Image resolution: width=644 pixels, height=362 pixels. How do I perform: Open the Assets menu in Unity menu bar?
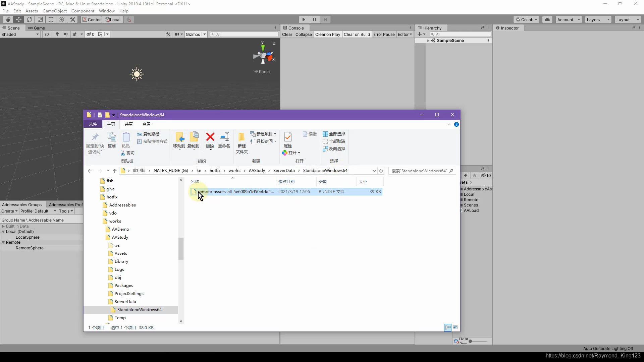pos(32,11)
